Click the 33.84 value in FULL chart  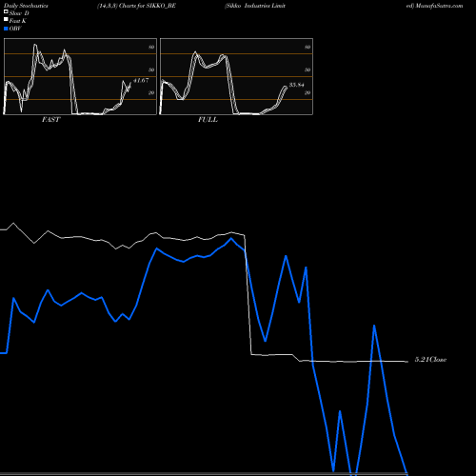point(297,85)
